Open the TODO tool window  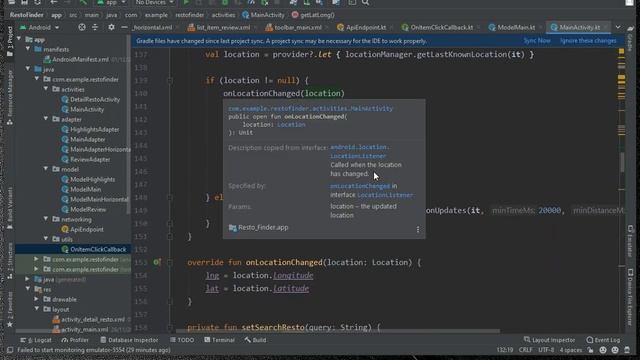click(182, 340)
